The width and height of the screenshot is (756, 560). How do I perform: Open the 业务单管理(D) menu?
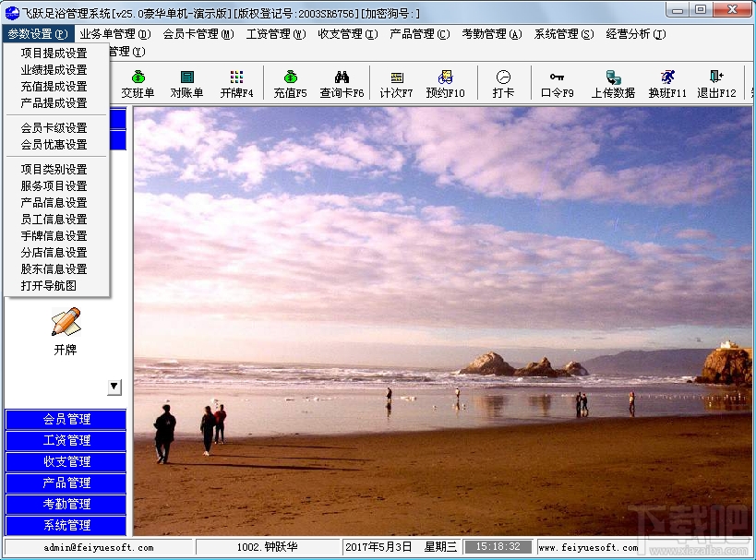115,34
